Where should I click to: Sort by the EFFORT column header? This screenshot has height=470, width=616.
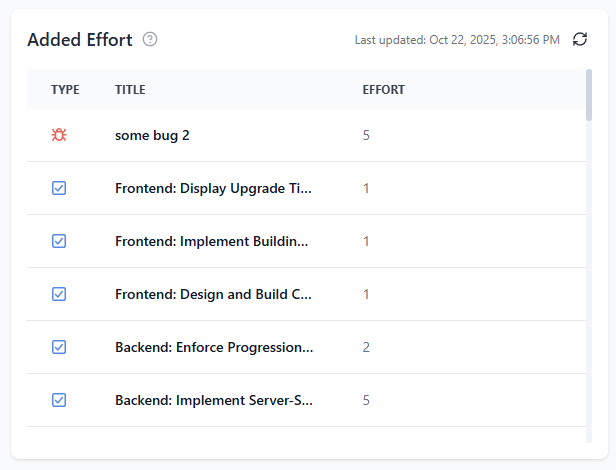tap(383, 90)
